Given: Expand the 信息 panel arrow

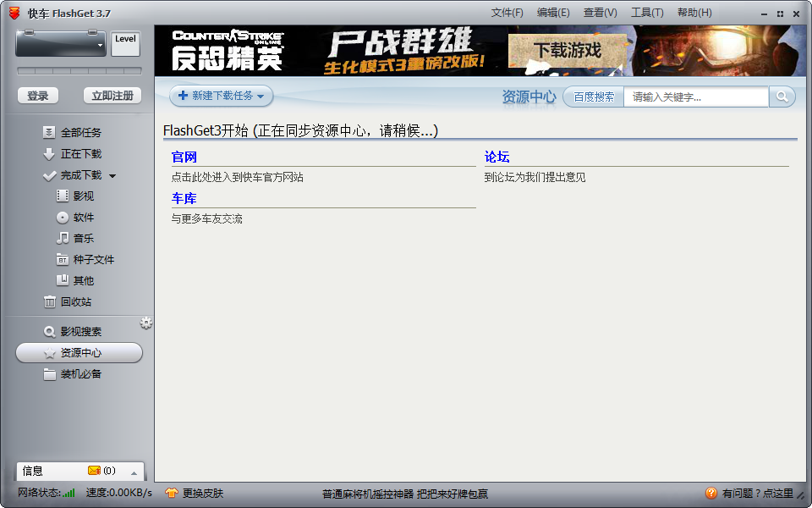Looking at the screenshot, I should pyautogui.click(x=134, y=472).
